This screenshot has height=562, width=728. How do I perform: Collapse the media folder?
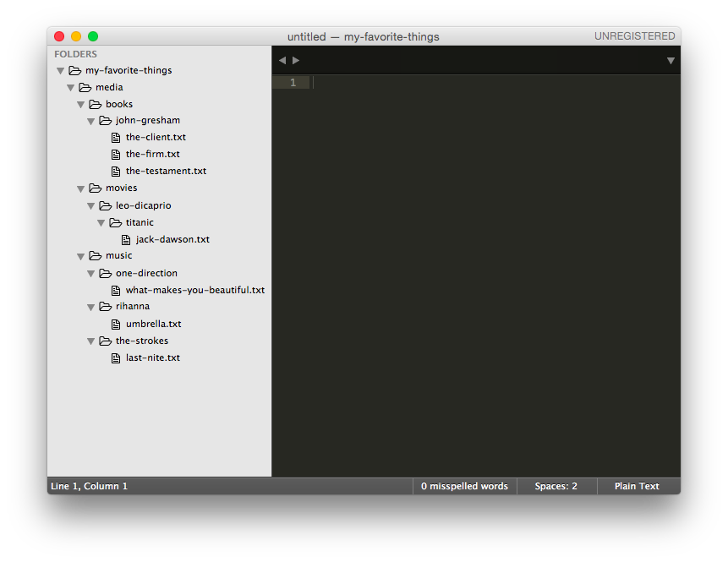click(71, 87)
